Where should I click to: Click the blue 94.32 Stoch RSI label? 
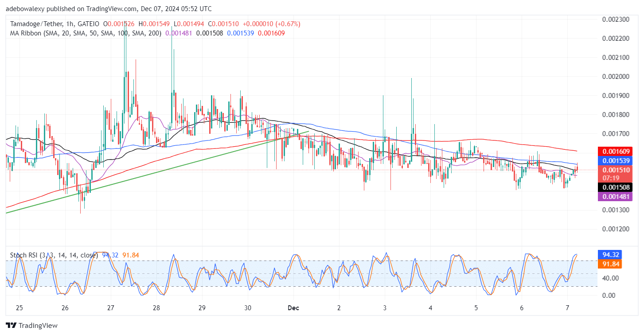[x=610, y=255]
